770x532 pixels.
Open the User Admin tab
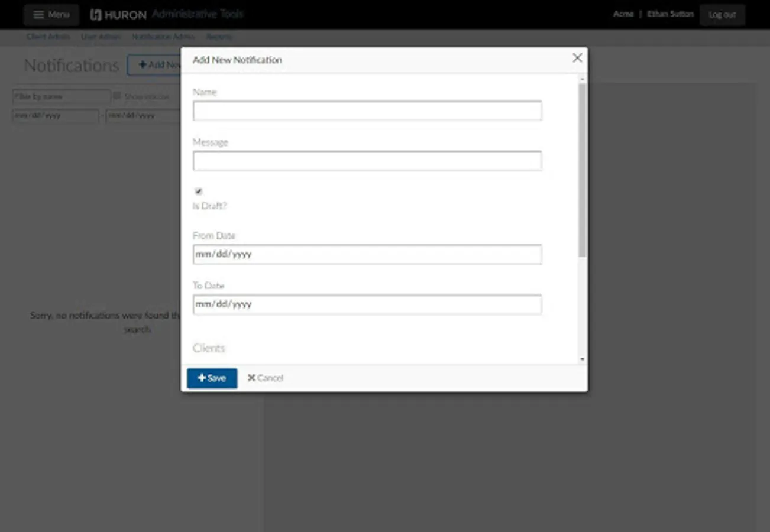pos(101,37)
